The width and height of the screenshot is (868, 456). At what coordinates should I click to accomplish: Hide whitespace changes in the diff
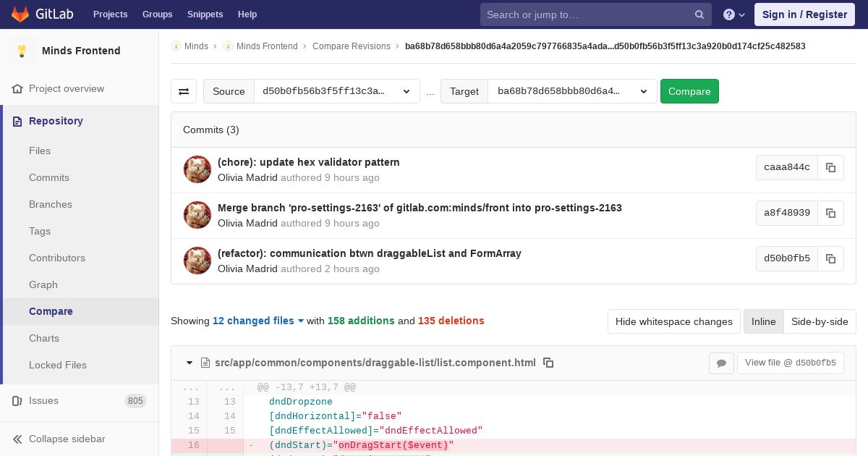click(x=673, y=321)
